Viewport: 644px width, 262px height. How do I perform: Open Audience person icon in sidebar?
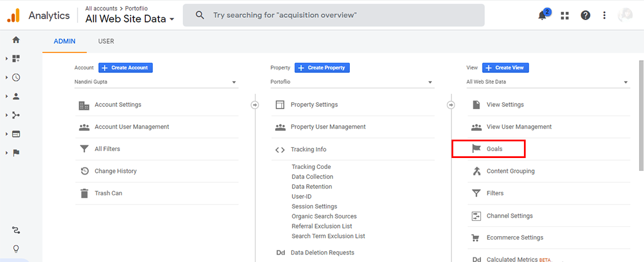[16, 97]
